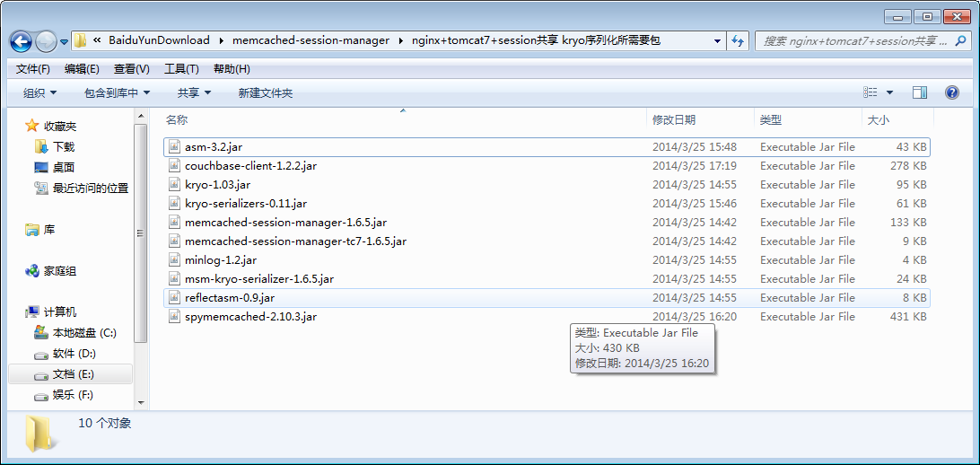Viewport: 980px width, 465px height.
Task: Click the kryo-1.03.jar file icon
Action: 174,185
